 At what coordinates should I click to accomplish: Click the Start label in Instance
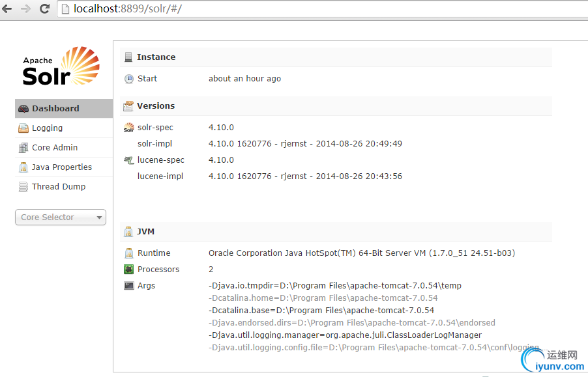[x=147, y=79]
